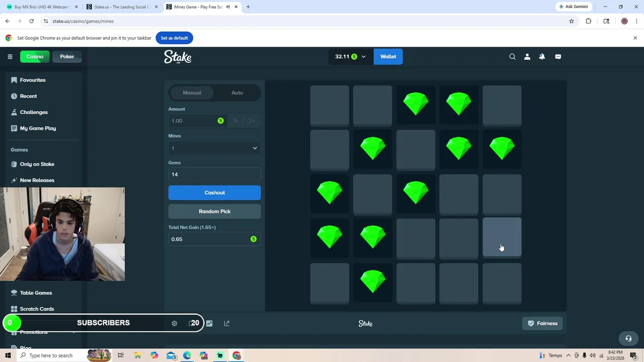Screen dimensions: 644x362
Task: Open game in popout window icon
Action: [226, 323]
